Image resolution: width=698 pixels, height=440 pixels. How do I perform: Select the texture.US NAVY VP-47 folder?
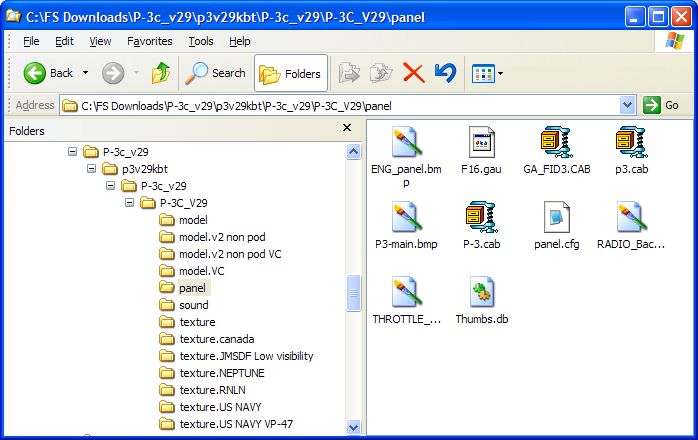236,424
